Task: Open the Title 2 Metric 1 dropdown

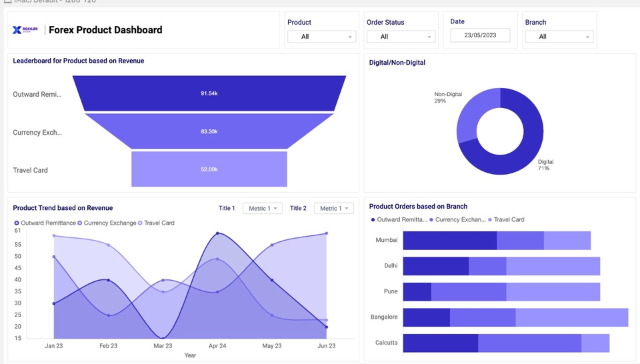Action: tap(333, 209)
